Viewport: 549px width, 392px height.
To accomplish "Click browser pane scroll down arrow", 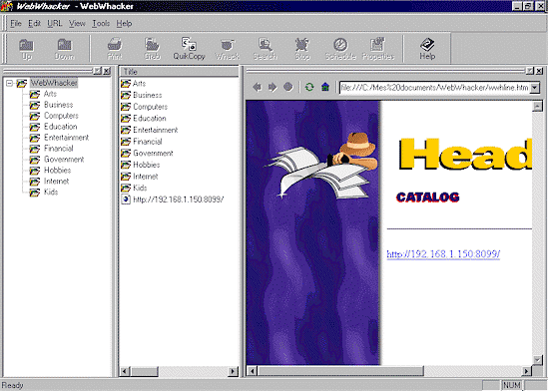I will (537, 360).
